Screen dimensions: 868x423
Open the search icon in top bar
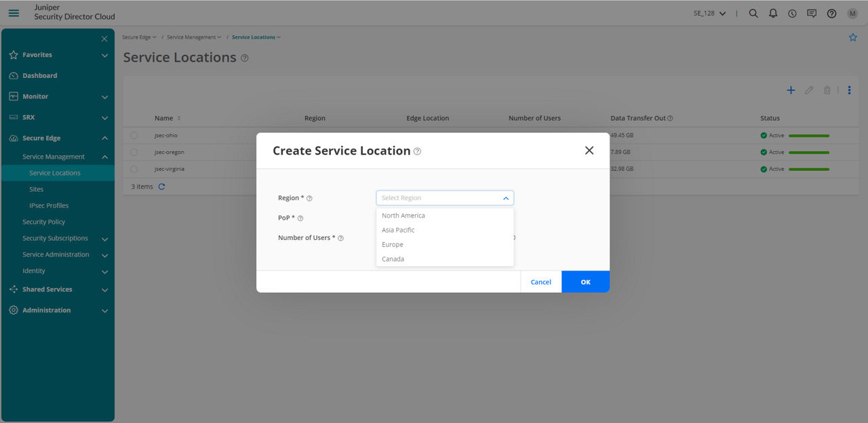(x=753, y=13)
